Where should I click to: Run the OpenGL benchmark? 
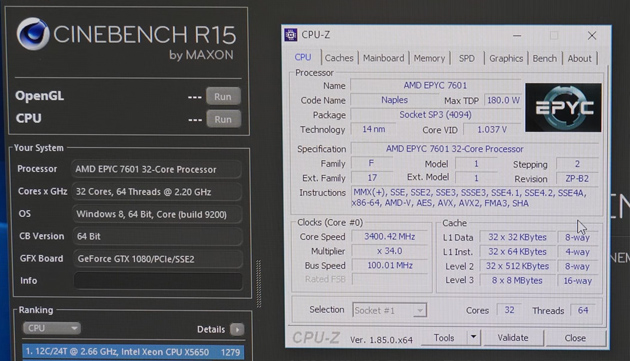223,96
